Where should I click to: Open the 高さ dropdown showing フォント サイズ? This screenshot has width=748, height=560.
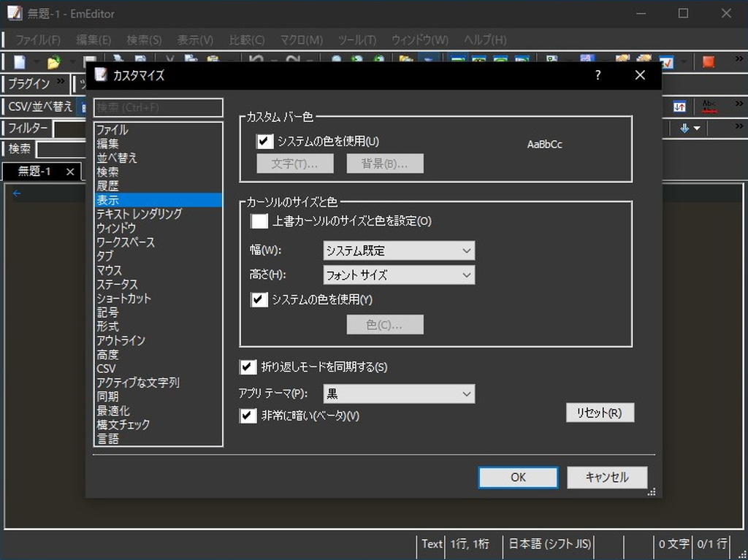pos(399,275)
